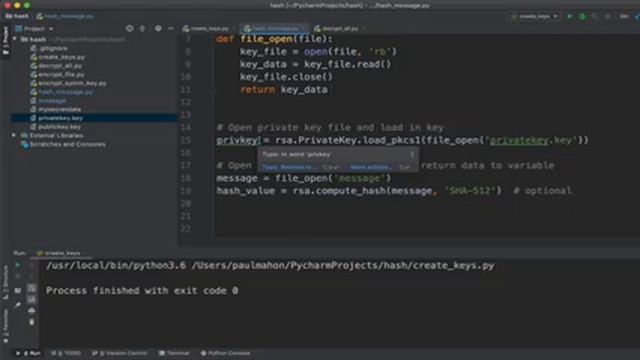Screen dimensions: 640x360
Task: Rerun create_keys with green arrow in Run panel
Action: [x=18, y=265]
